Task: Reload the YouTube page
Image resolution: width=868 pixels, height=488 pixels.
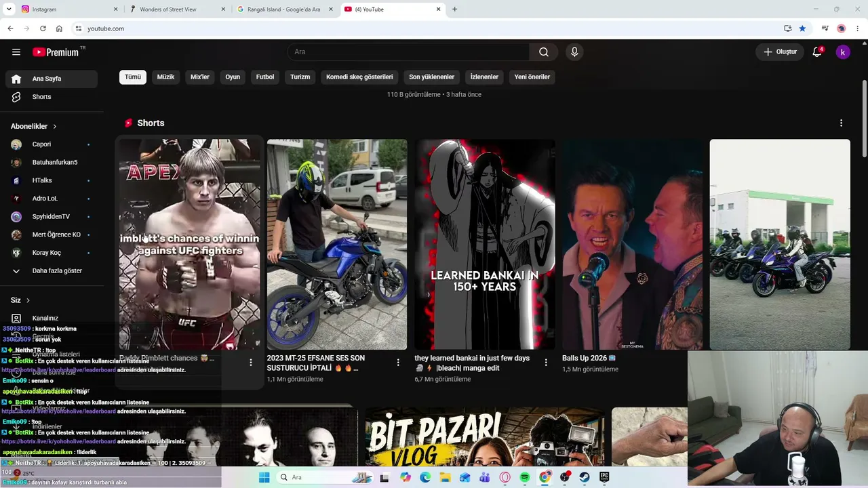Action: coord(43,28)
